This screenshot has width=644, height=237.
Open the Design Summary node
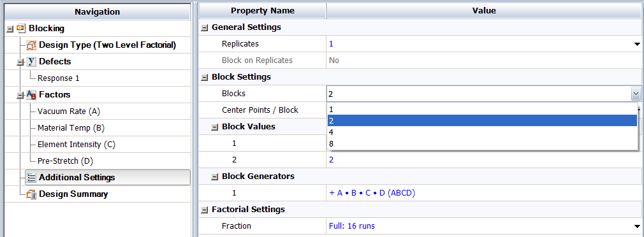[73, 194]
